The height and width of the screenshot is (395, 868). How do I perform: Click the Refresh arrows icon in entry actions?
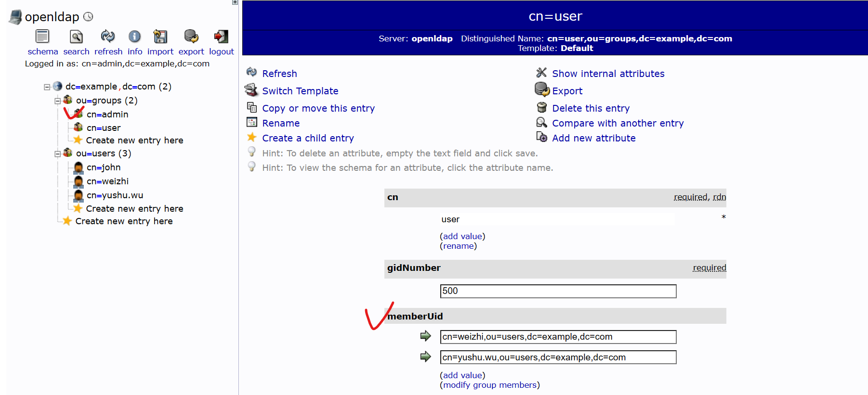pos(251,72)
